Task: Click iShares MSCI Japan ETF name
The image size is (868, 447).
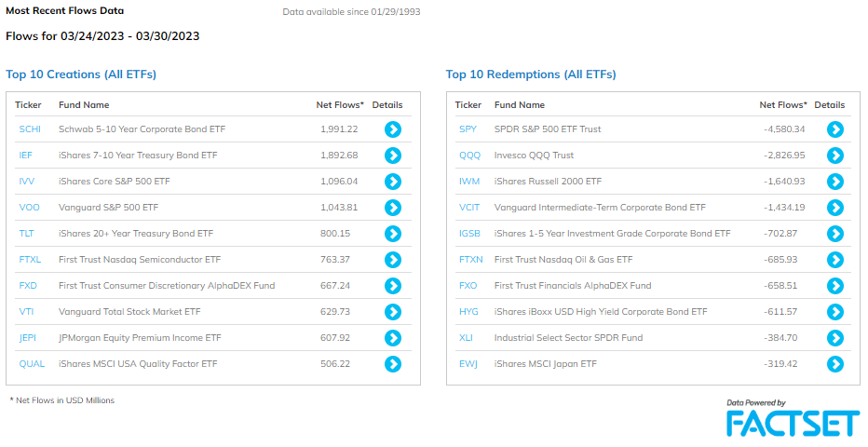Action: (545, 363)
